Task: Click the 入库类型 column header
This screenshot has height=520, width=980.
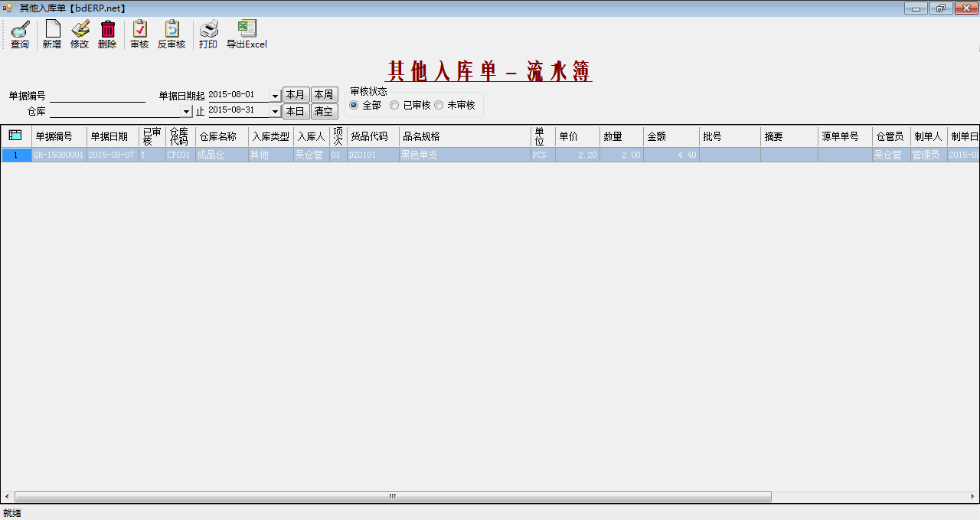Action: point(271,136)
